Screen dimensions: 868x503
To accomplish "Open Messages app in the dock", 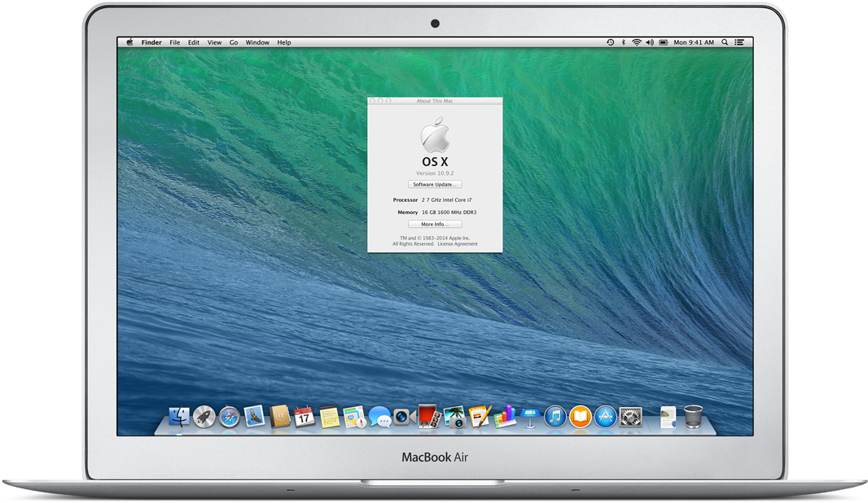I will tap(379, 417).
